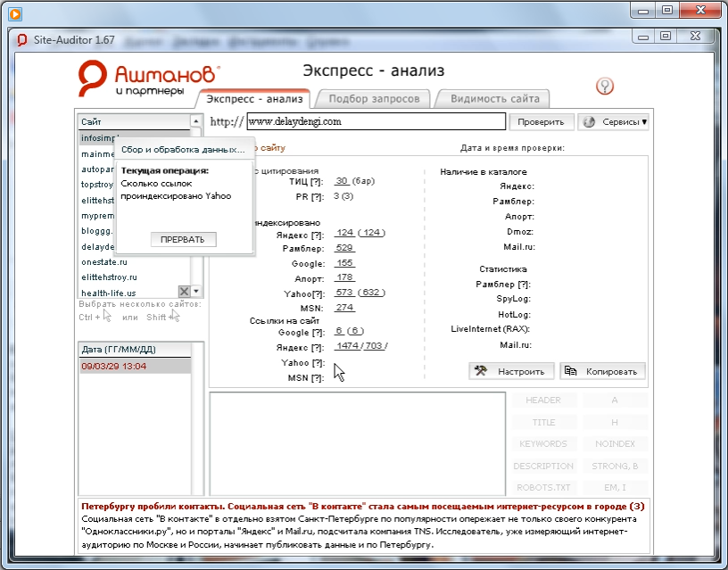
Task: Open settings via the Настроить button
Action: [511, 371]
